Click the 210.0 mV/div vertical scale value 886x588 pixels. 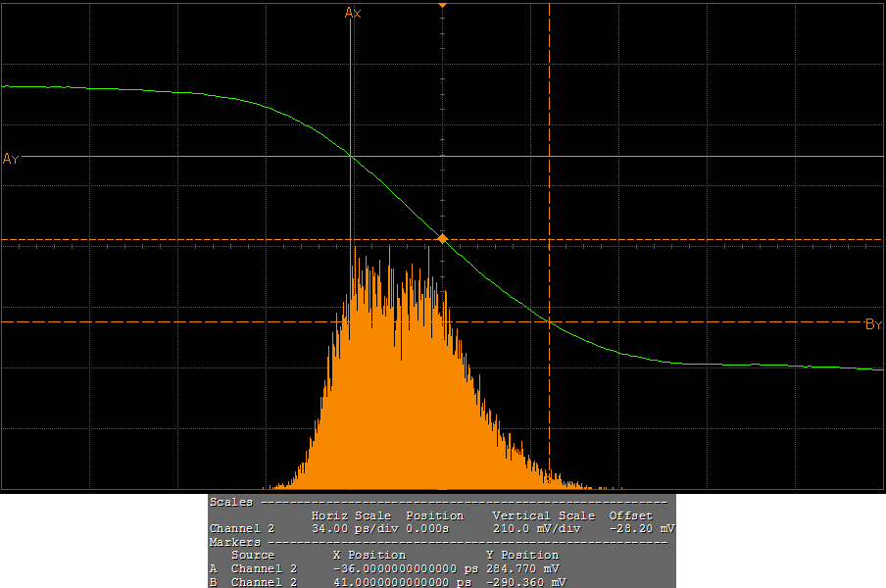point(536,528)
